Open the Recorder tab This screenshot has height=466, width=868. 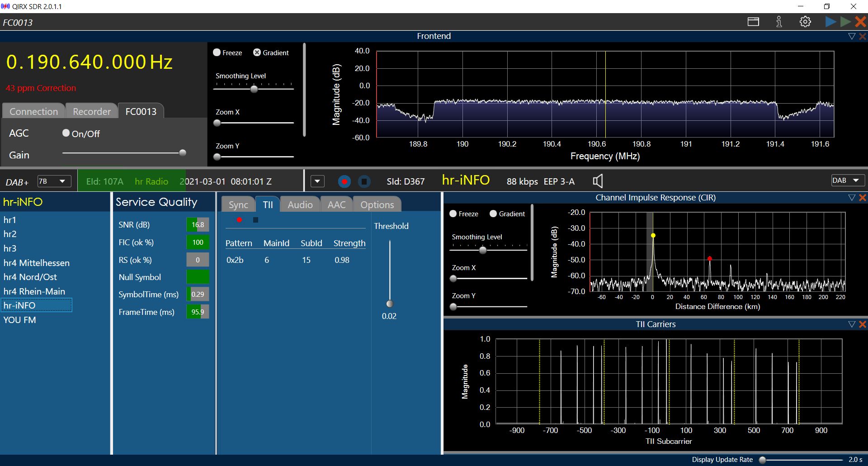(x=91, y=111)
